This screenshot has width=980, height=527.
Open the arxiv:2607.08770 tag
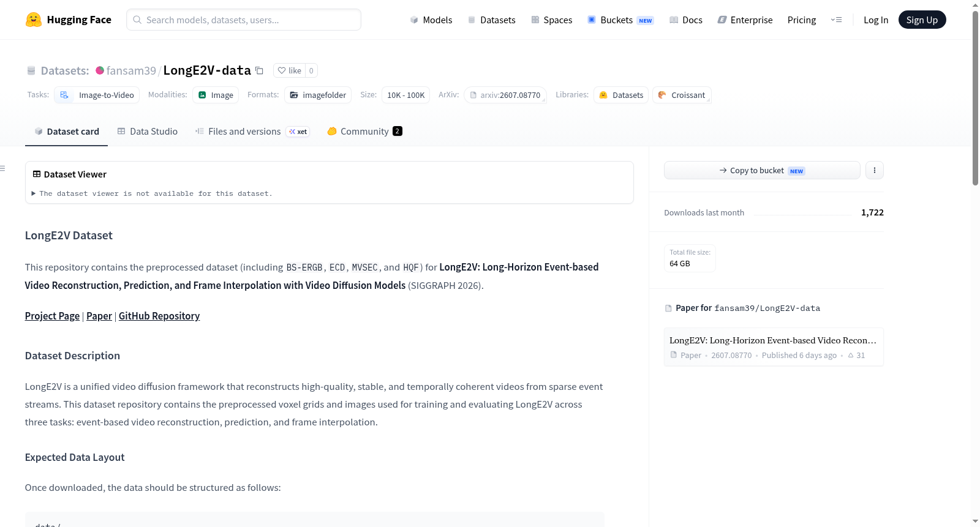pyautogui.click(x=505, y=95)
